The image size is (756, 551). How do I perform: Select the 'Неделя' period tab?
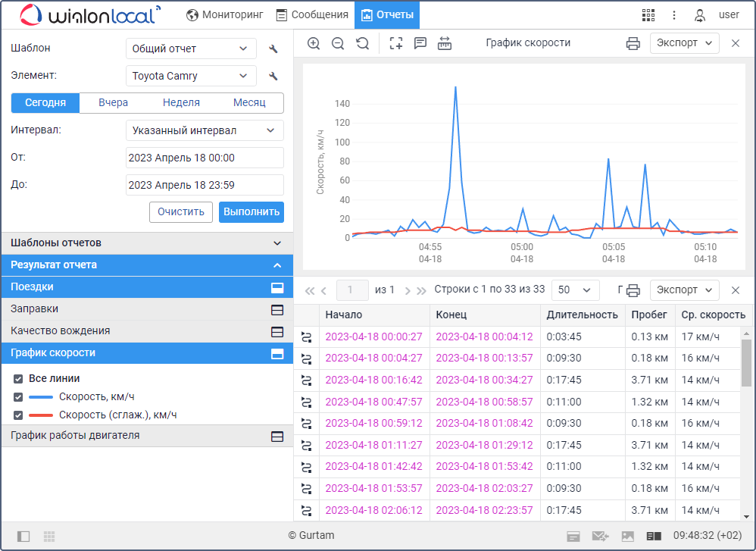click(x=181, y=103)
